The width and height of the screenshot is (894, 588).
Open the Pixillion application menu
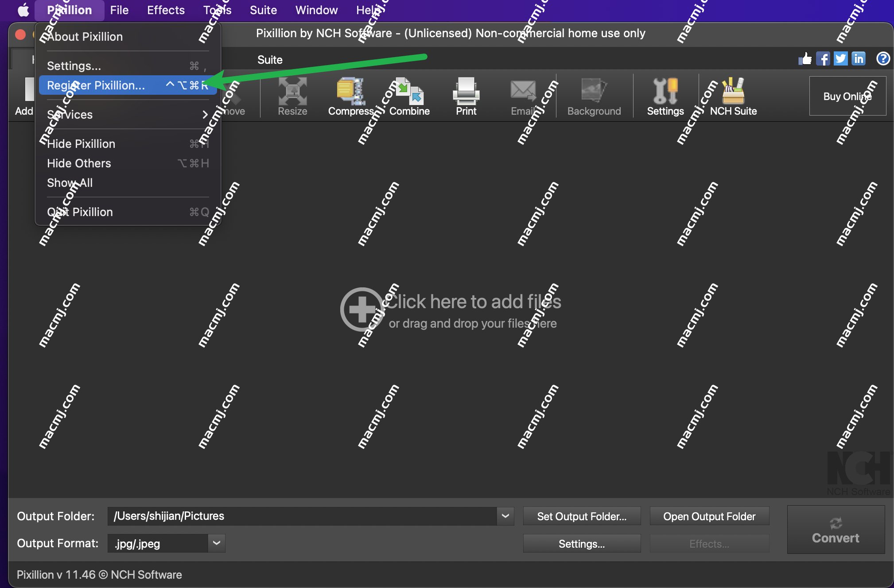(70, 10)
